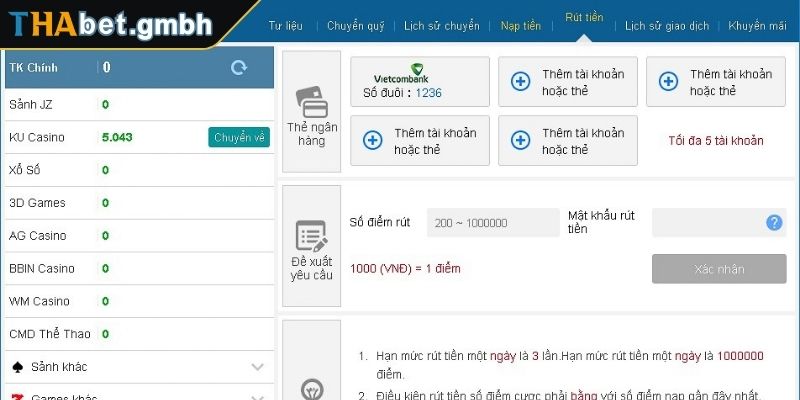Expand the Games khác section
This screenshot has width=800, height=400.
[258, 397]
